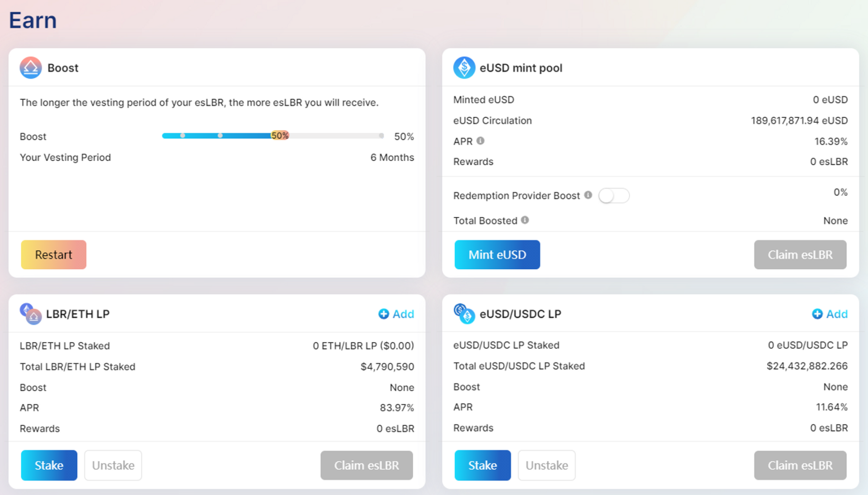Click the 83.97% APR value
Image resolution: width=868 pixels, height=495 pixels.
pos(397,408)
